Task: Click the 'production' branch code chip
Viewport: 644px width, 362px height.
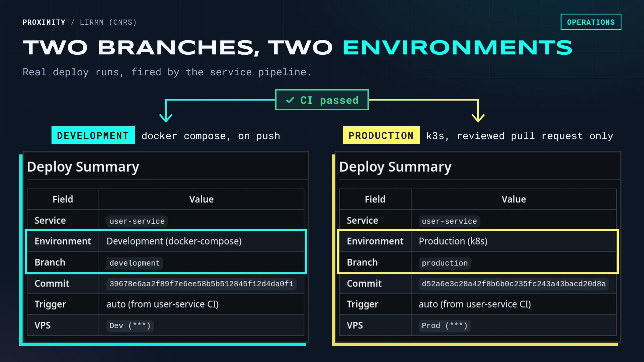Action: (x=445, y=263)
